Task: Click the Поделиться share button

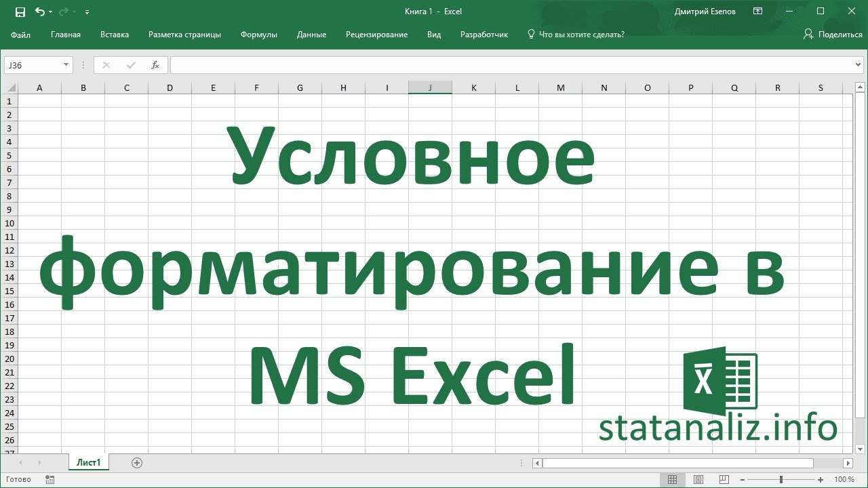Action: coord(833,35)
